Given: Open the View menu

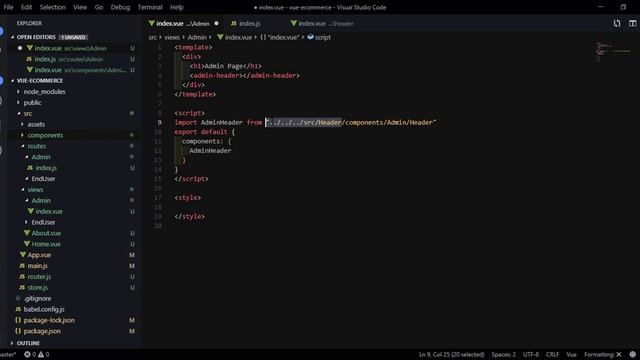Looking at the screenshot, I should pos(80,7).
